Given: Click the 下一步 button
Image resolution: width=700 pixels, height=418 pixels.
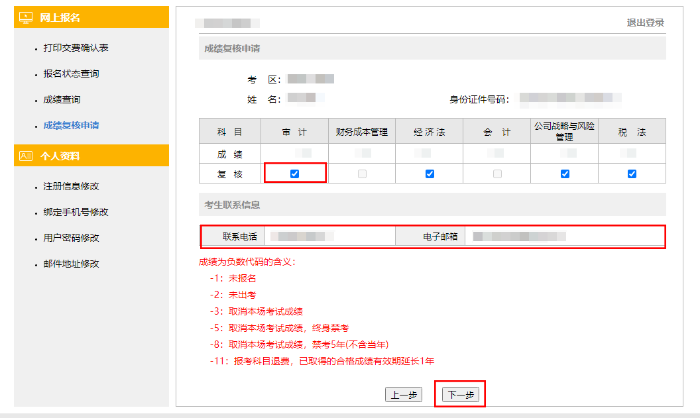Looking at the screenshot, I should (x=461, y=395).
